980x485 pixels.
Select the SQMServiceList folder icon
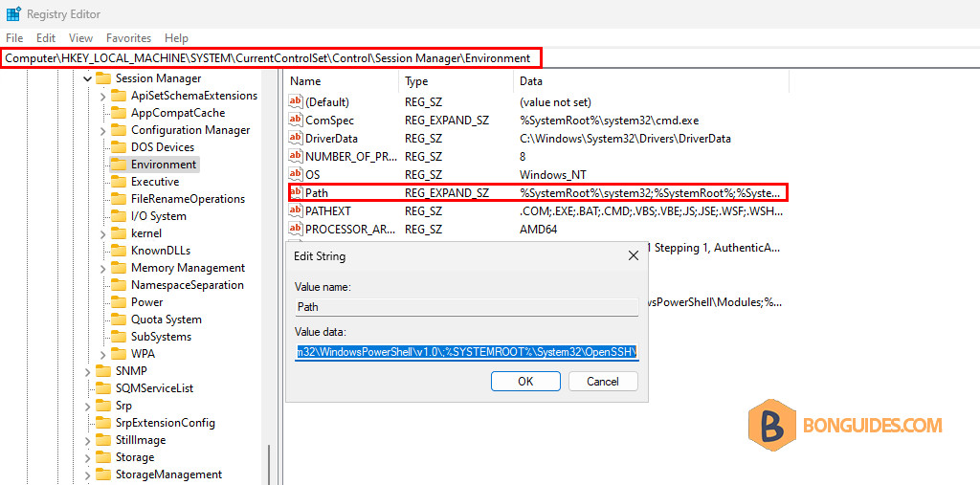(x=103, y=388)
